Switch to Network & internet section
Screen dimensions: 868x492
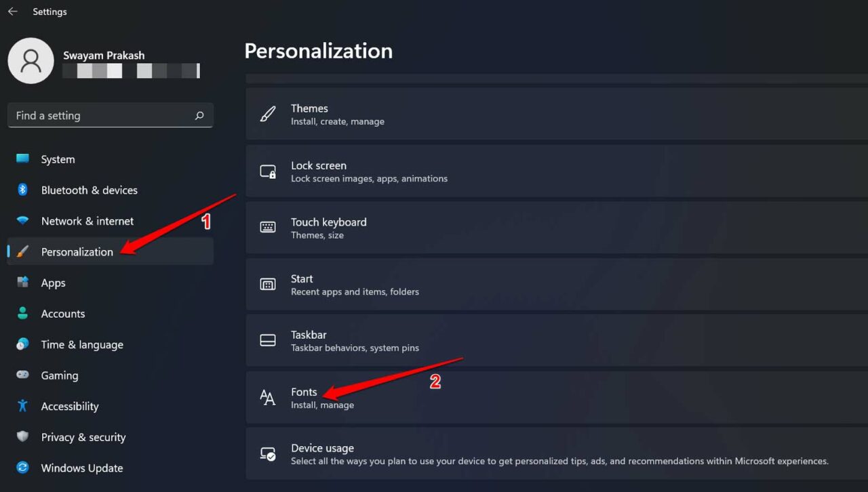[x=87, y=221]
